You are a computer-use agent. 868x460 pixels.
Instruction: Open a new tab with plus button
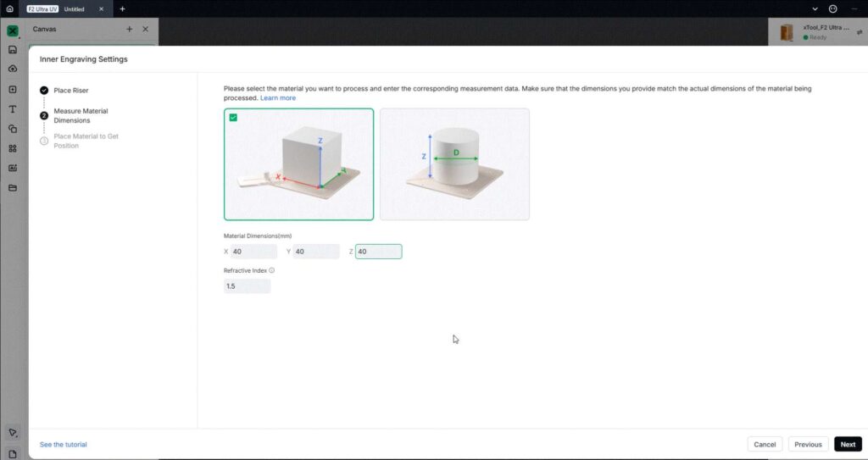point(122,8)
